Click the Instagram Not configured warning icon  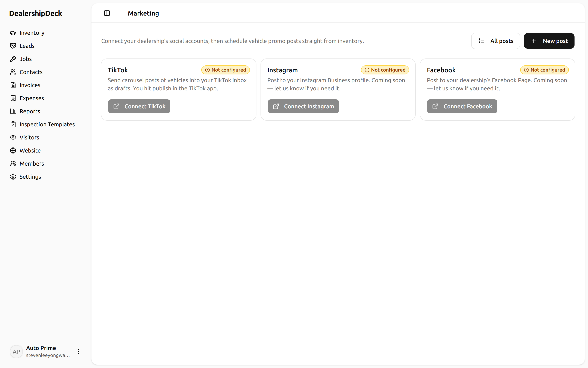[367, 70]
